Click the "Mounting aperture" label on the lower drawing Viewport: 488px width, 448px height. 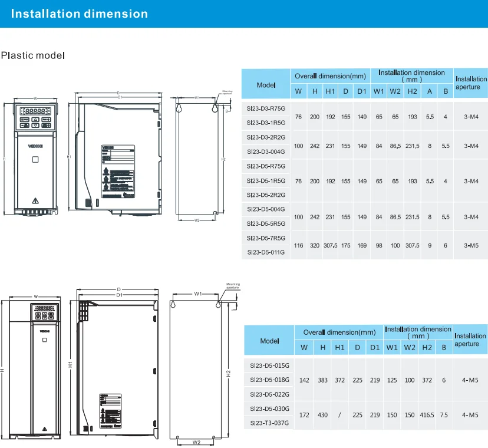coord(233,286)
